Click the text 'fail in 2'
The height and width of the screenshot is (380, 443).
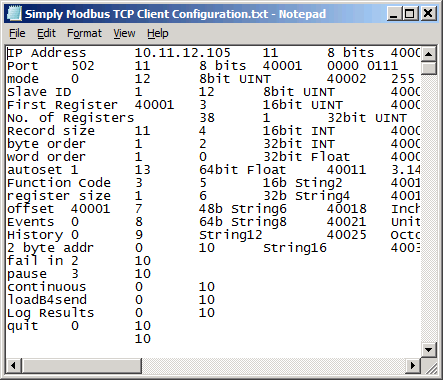(43, 261)
